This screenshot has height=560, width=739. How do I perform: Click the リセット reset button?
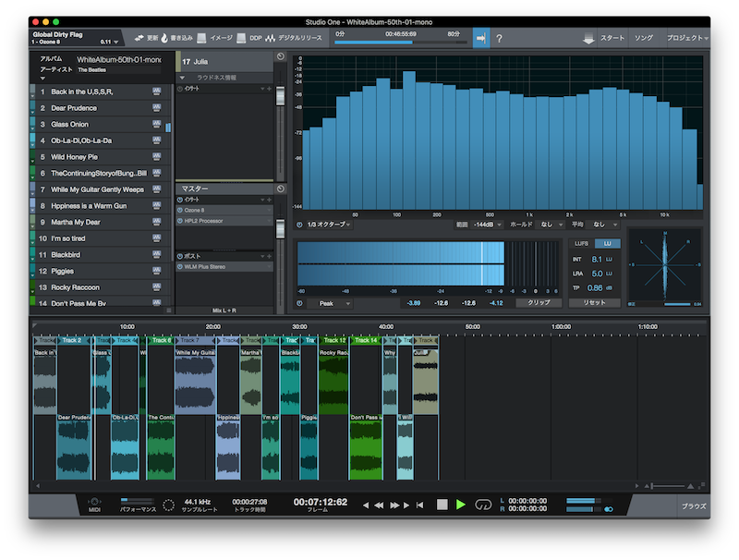point(594,303)
